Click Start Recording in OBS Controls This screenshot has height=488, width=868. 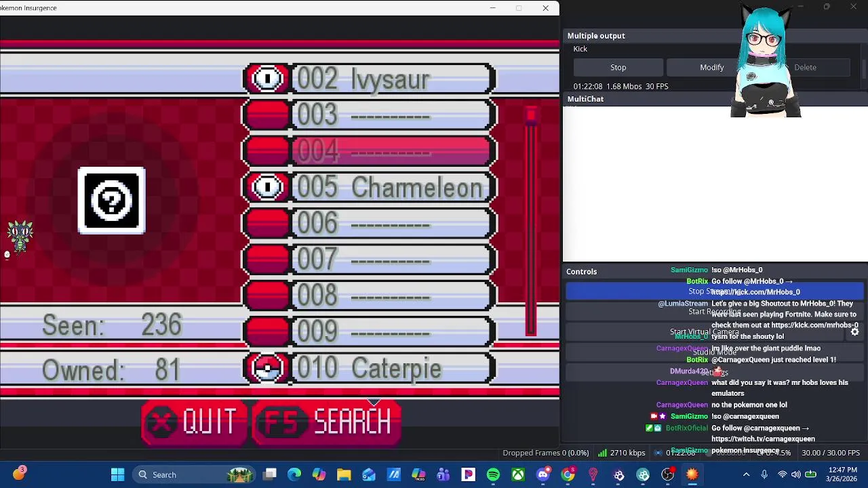click(715, 312)
